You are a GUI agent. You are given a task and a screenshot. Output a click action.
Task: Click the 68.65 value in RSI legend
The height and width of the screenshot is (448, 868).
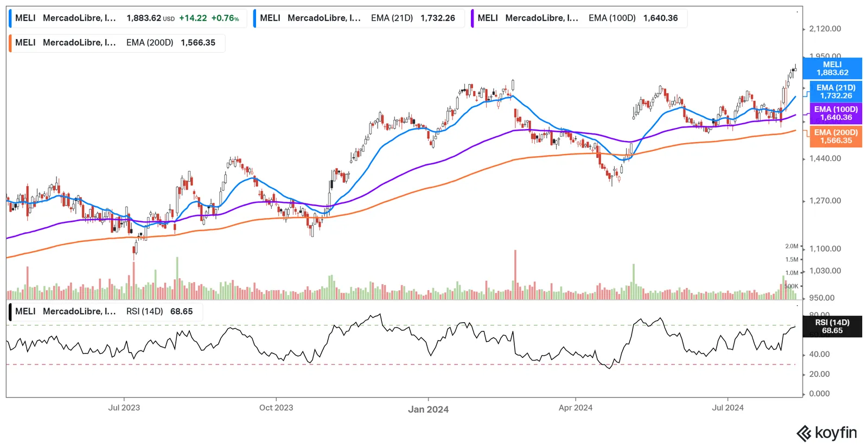(181, 311)
